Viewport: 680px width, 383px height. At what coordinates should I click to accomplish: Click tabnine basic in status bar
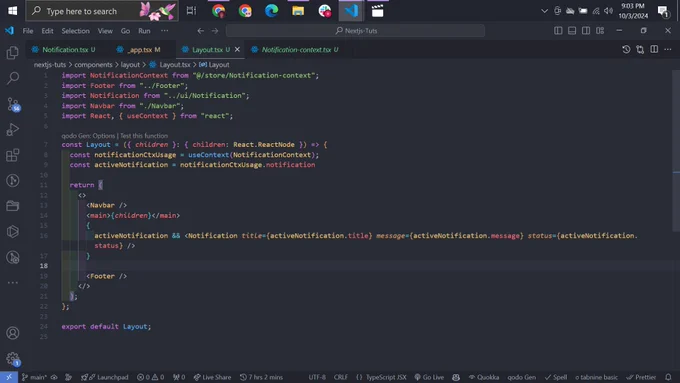pyautogui.click(x=596, y=377)
